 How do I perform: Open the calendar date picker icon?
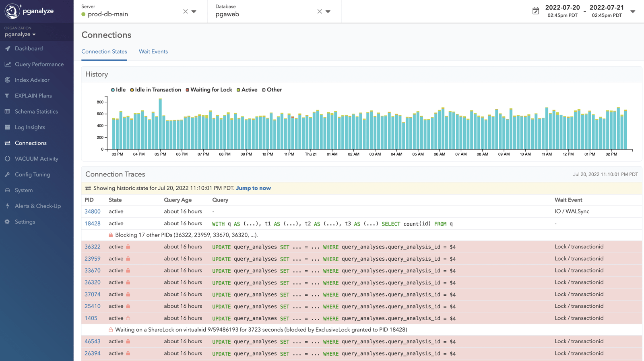[x=536, y=11]
